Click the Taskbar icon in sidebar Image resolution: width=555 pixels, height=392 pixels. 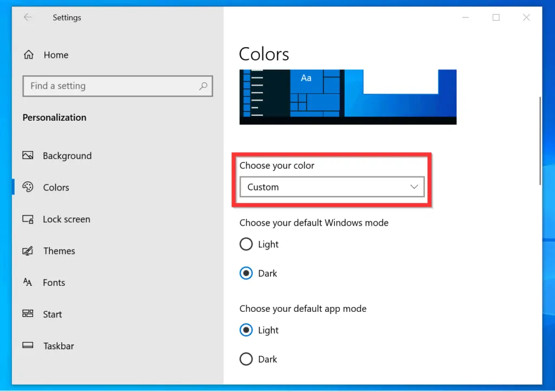pos(28,346)
